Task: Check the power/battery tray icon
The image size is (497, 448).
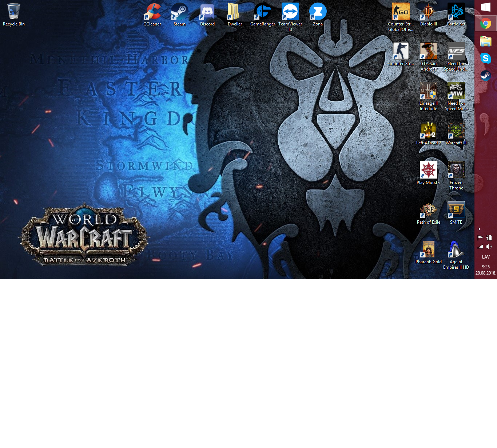Action: 489,238
